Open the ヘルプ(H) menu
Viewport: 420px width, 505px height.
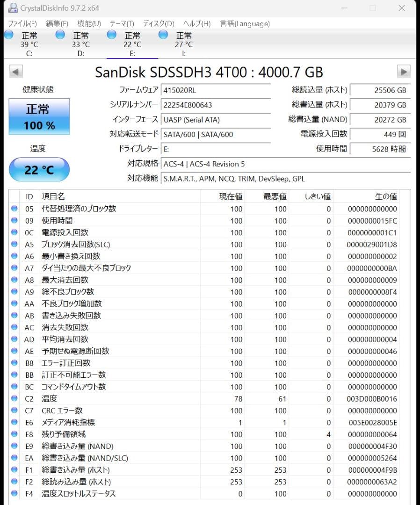[x=196, y=23]
